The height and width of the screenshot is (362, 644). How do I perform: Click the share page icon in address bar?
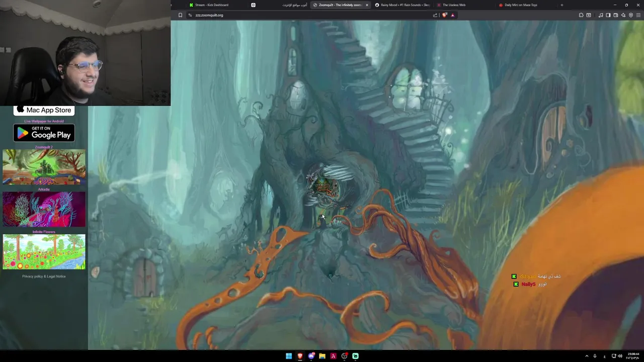(435, 15)
